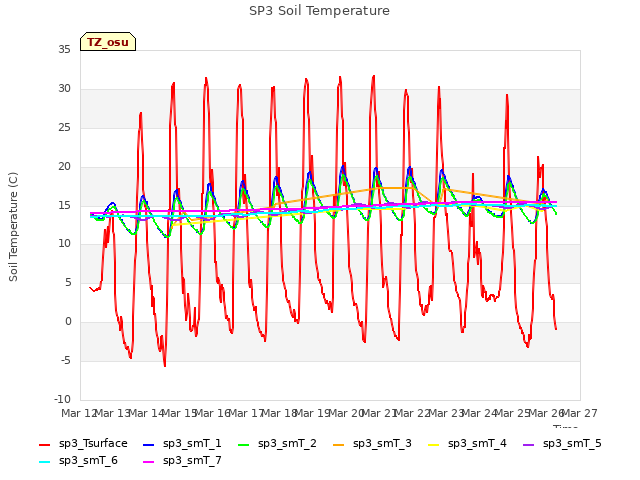Toggle sp3_smT_1 series in legend

coord(182,444)
